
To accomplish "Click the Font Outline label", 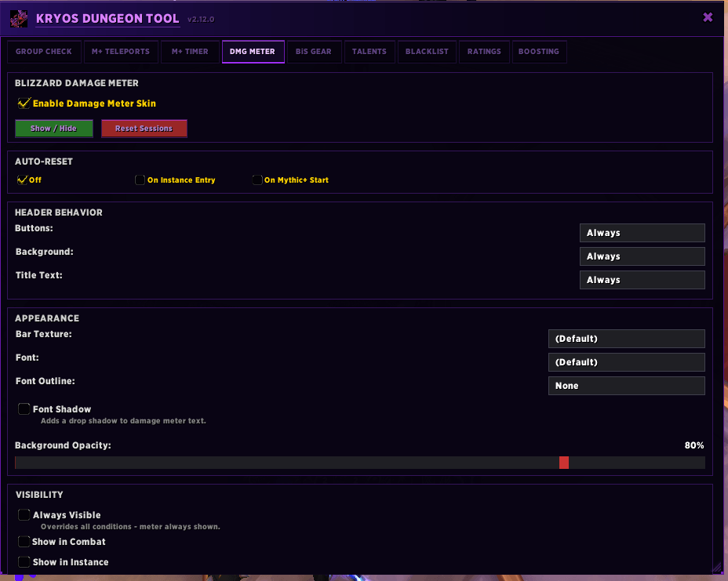I will (45, 381).
